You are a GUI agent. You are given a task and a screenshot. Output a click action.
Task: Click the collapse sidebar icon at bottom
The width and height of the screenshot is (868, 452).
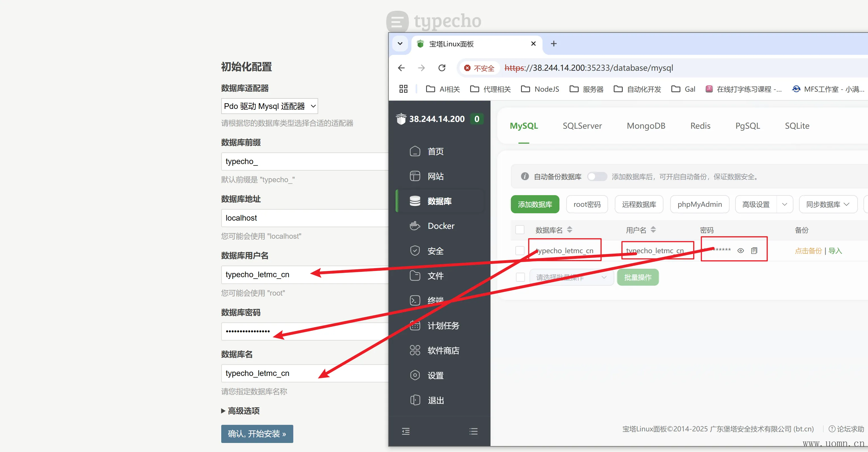[406, 431]
